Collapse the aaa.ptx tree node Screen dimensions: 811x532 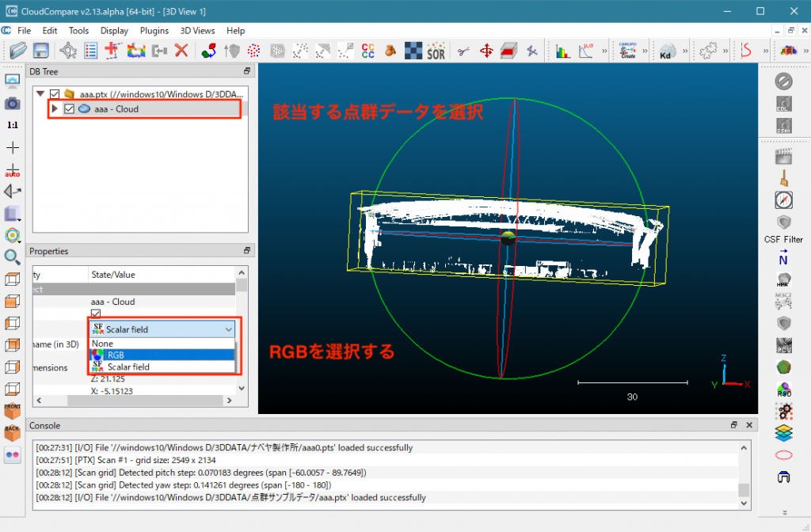tap(40, 94)
